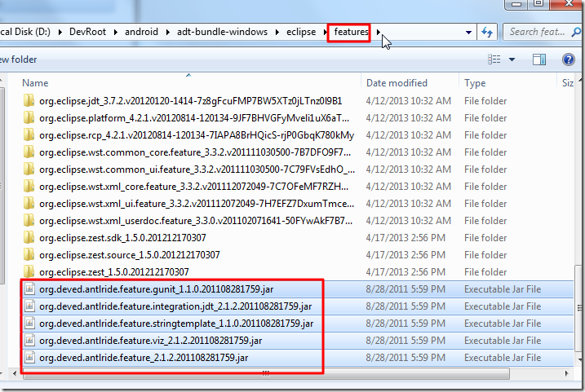Open address bar history dropdown arrow
Image resolution: width=585 pixels, height=392 pixels.
point(468,33)
